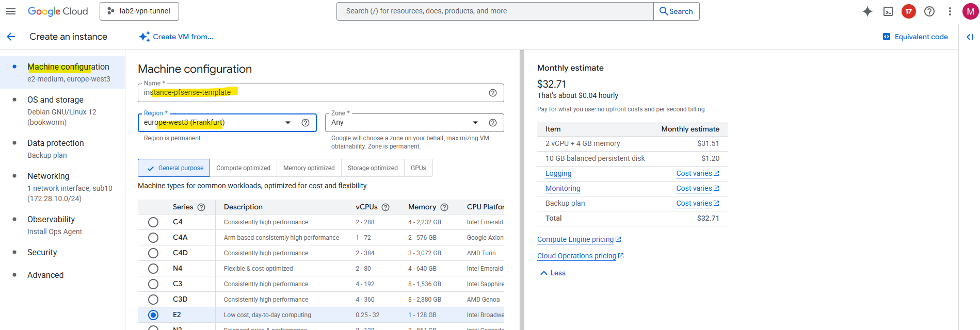This screenshot has width=980, height=330.
Task: Open the Gemini AI assistant sparkle icon
Action: click(x=867, y=11)
